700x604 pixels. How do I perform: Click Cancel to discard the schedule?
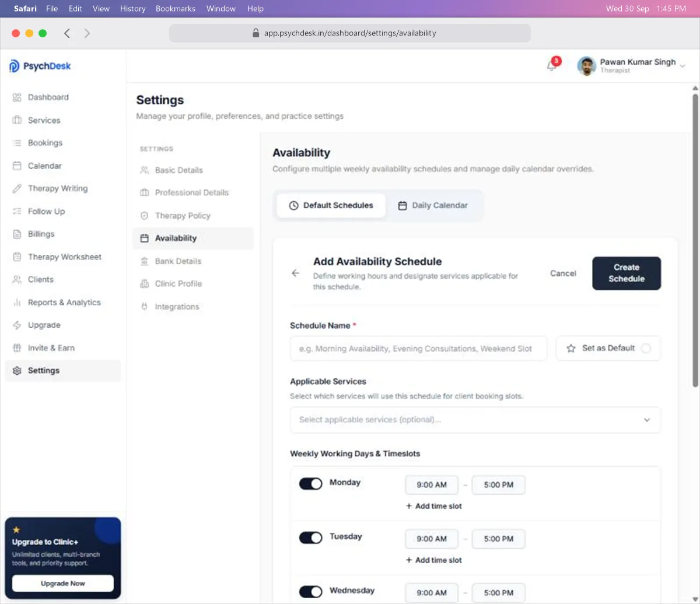coord(563,273)
